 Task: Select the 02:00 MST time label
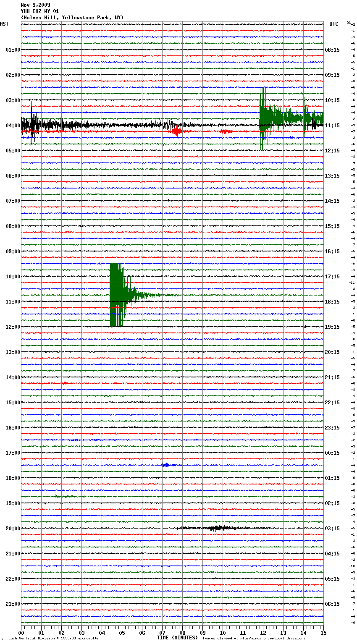pyautogui.click(x=13, y=75)
